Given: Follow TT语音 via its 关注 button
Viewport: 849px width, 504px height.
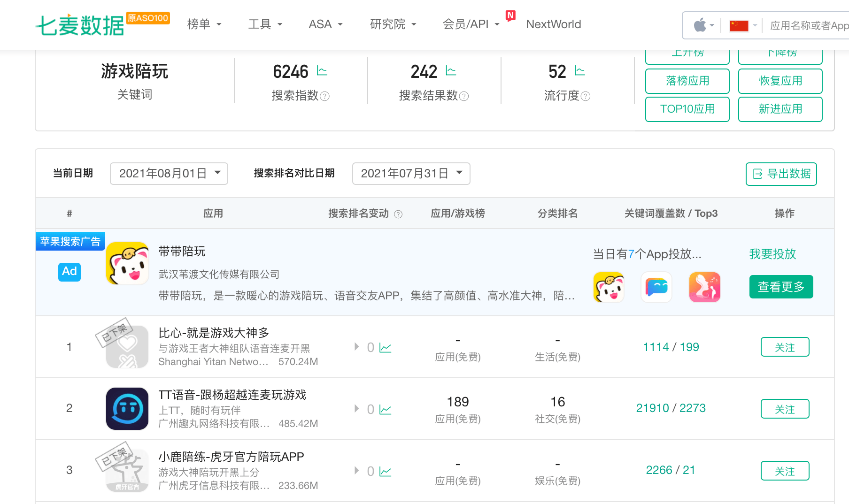Looking at the screenshot, I should (x=785, y=409).
